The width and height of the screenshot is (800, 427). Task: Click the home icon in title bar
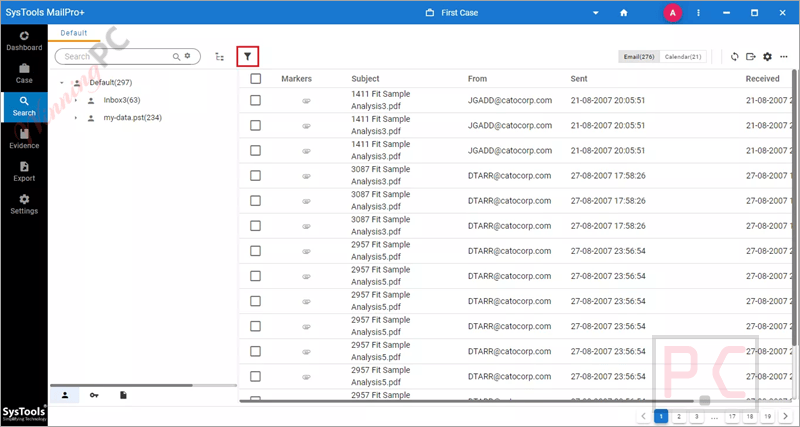coord(623,13)
